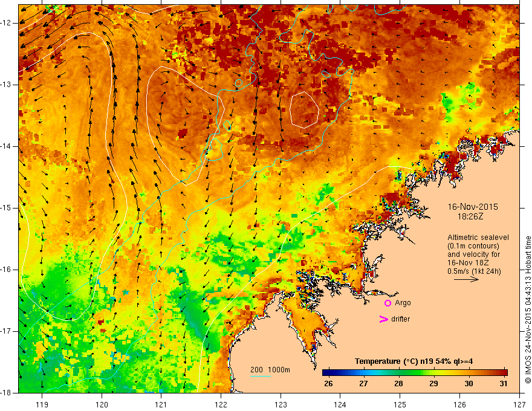Click the 'drifter' legend label

[x=400, y=319]
